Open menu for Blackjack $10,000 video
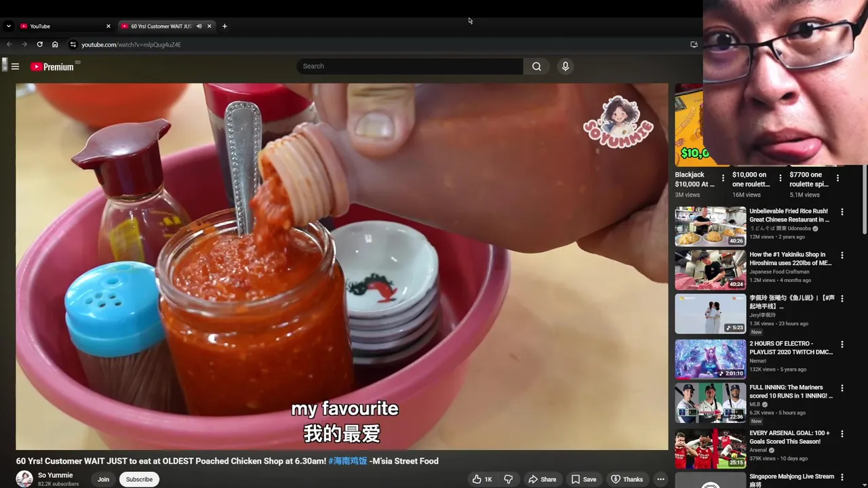 [x=723, y=178]
